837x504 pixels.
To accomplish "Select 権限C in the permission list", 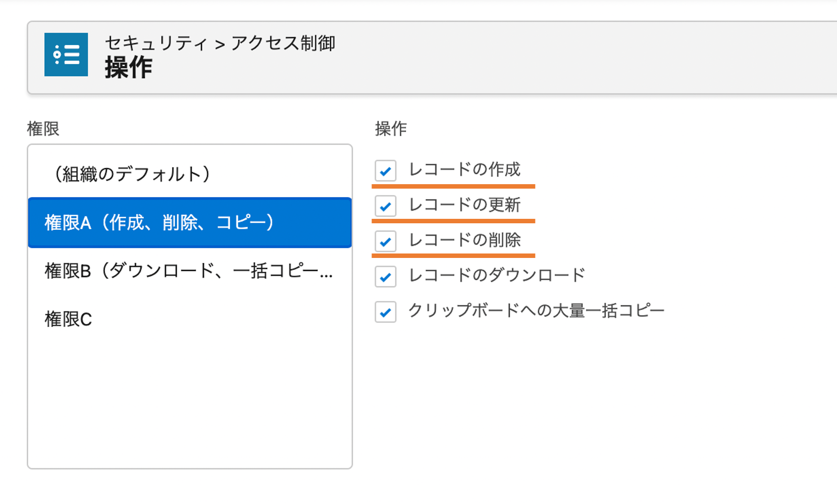I will click(190, 319).
